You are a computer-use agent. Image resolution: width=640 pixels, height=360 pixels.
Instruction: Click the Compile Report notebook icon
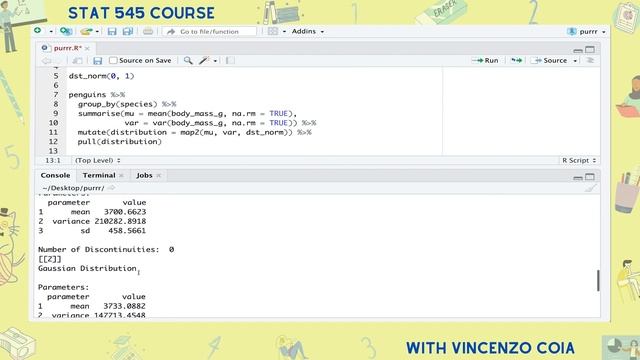tap(230, 60)
